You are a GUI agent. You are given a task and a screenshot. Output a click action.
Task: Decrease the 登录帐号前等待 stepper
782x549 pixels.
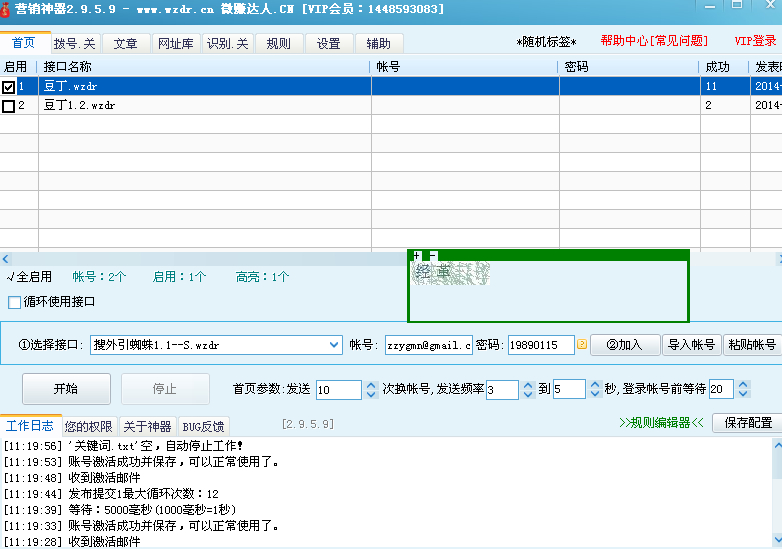pos(743,394)
